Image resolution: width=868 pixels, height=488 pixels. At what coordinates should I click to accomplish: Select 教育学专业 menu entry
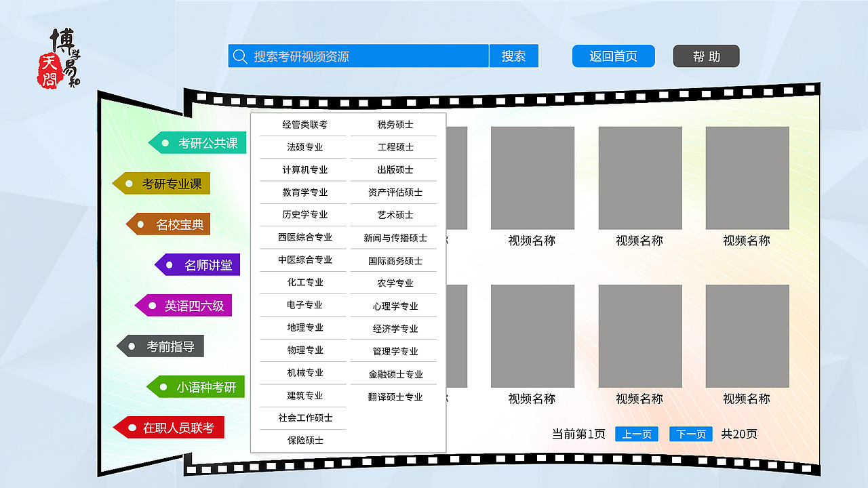pyautogui.click(x=305, y=192)
